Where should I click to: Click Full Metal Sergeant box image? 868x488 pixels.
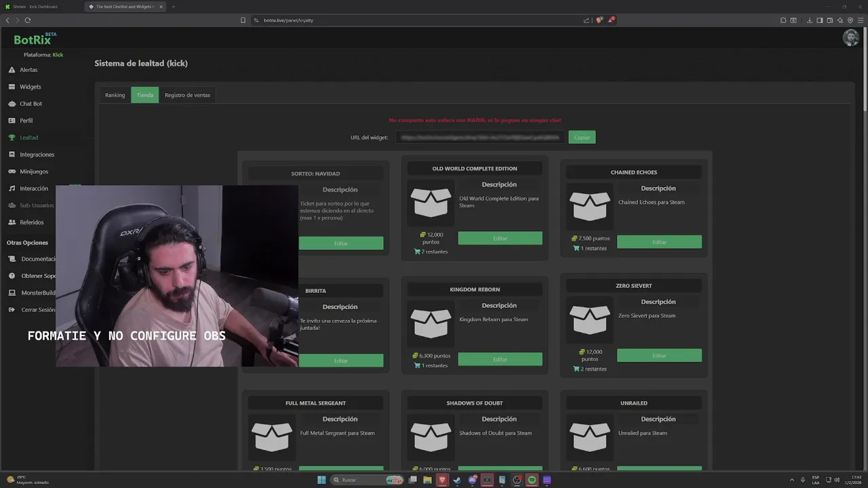pyautogui.click(x=271, y=436)
